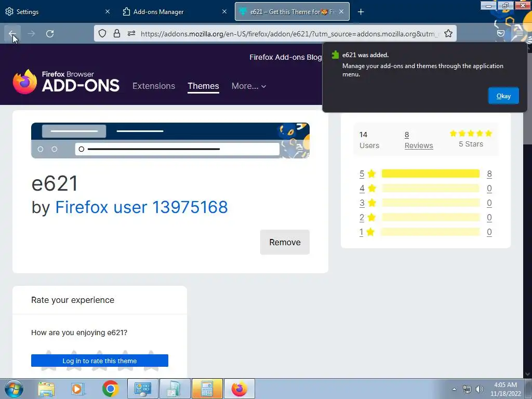This screenshot has width=532, height=399.
Task: Open tracking protection shield icon
Action: coord(102,33)
